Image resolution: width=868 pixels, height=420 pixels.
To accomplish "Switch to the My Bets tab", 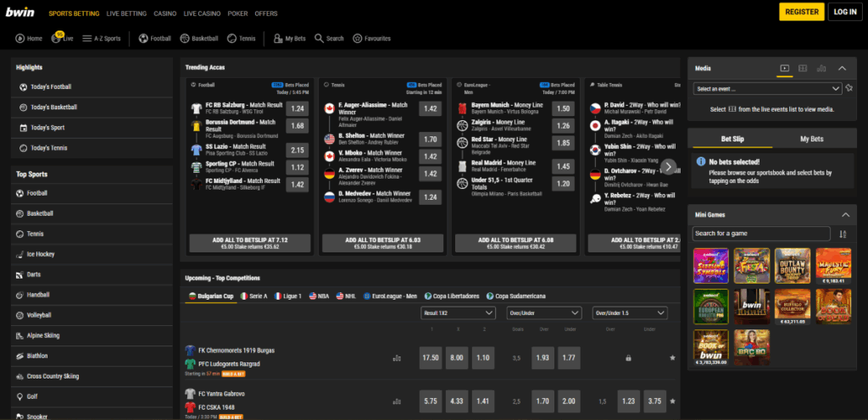I will pos(811,138).
